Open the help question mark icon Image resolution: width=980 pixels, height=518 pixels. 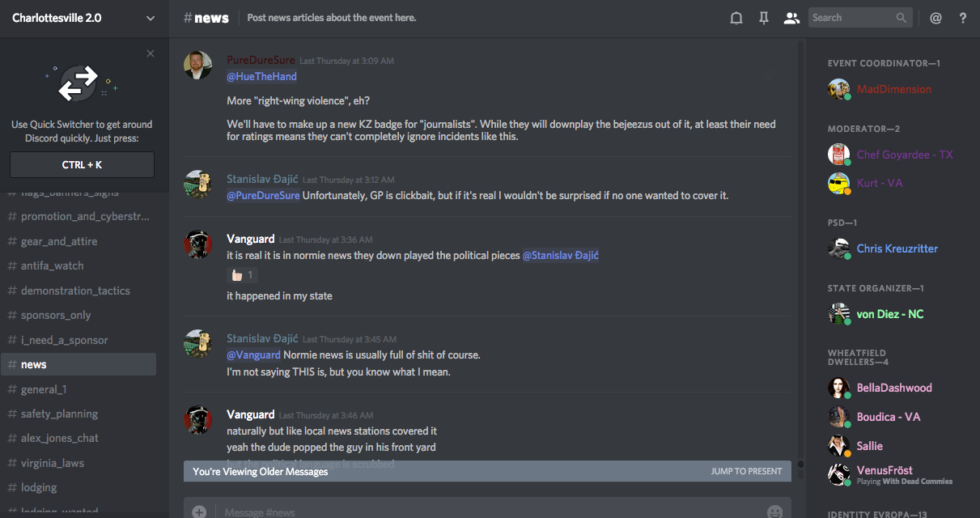point(963,18)
